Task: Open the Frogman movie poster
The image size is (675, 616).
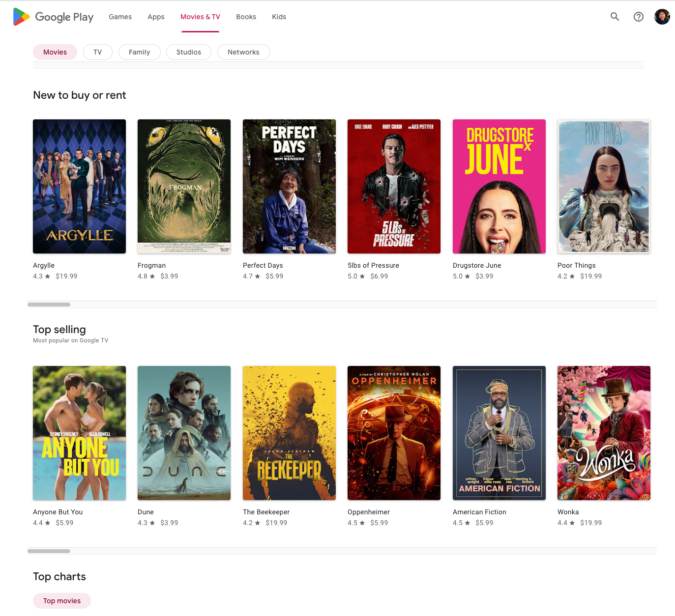Action: [x=184, y=186]
